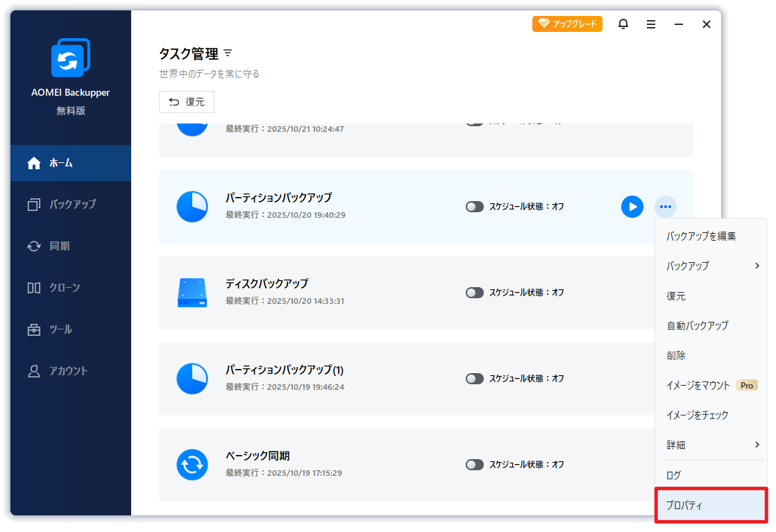Viewport: 776px width, 532px height.
Task: Click the three-dots menu for パーティションバックアップ
Action: click(666, 207)
